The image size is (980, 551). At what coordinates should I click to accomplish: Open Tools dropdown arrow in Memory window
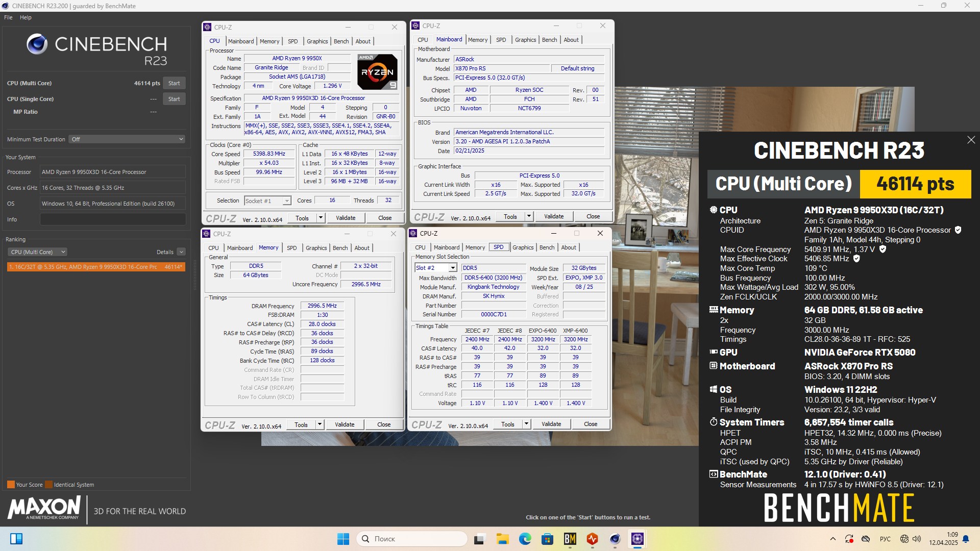pyautogui.click(x=320, y=424)
